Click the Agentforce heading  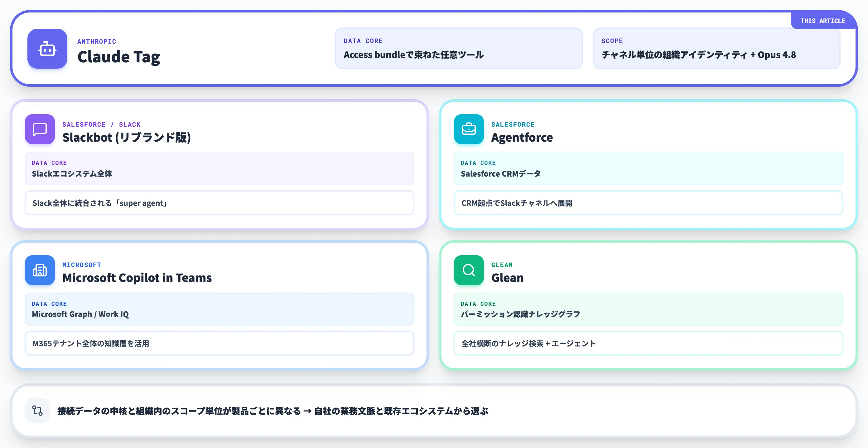click(x=522, y=137)
